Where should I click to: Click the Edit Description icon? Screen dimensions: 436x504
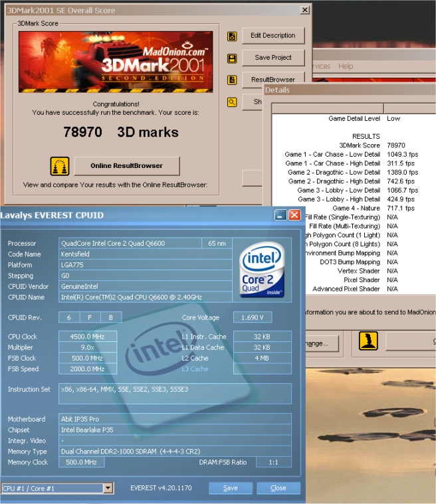coord(232,37)
